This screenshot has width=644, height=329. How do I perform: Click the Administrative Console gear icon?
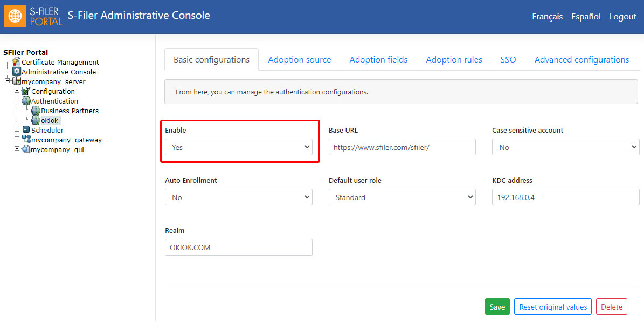16,72
